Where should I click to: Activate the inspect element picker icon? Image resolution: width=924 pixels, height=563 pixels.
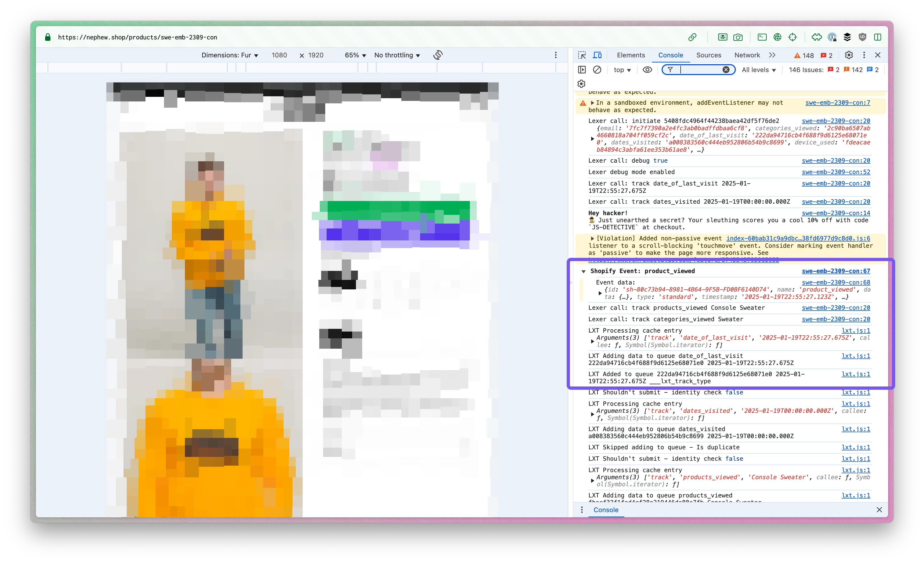pos(582,55)
